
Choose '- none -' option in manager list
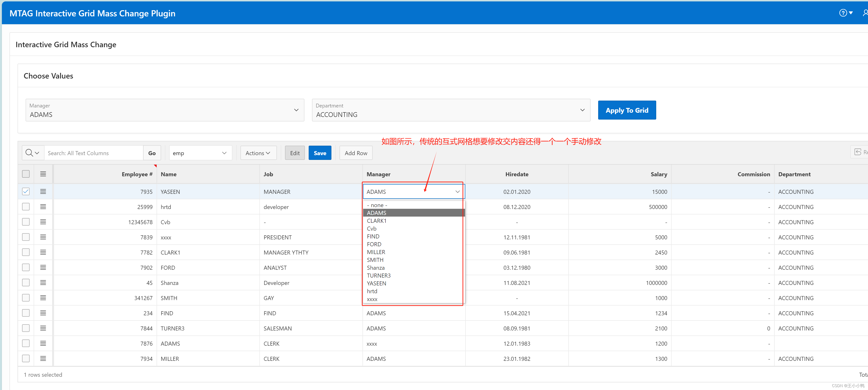(x=377, y=205)
